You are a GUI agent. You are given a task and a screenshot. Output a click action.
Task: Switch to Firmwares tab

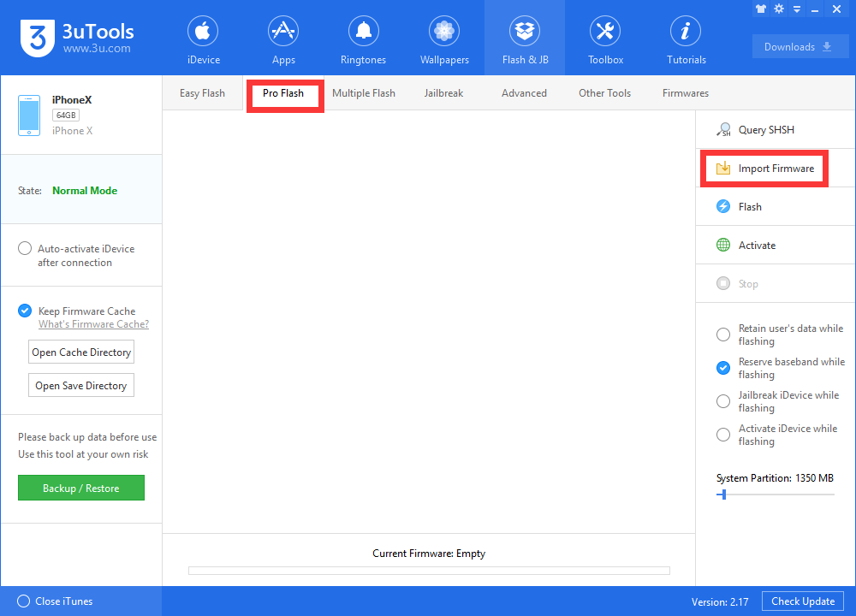(686, 93)
